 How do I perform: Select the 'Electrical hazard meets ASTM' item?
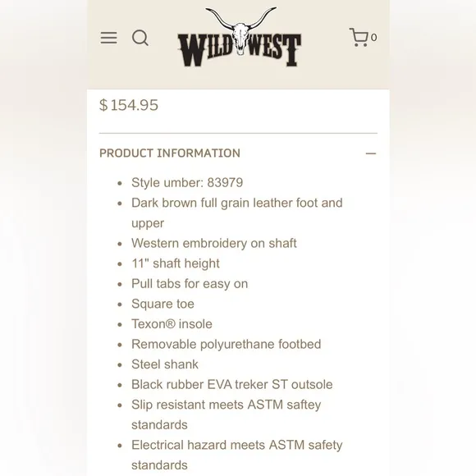237,455
